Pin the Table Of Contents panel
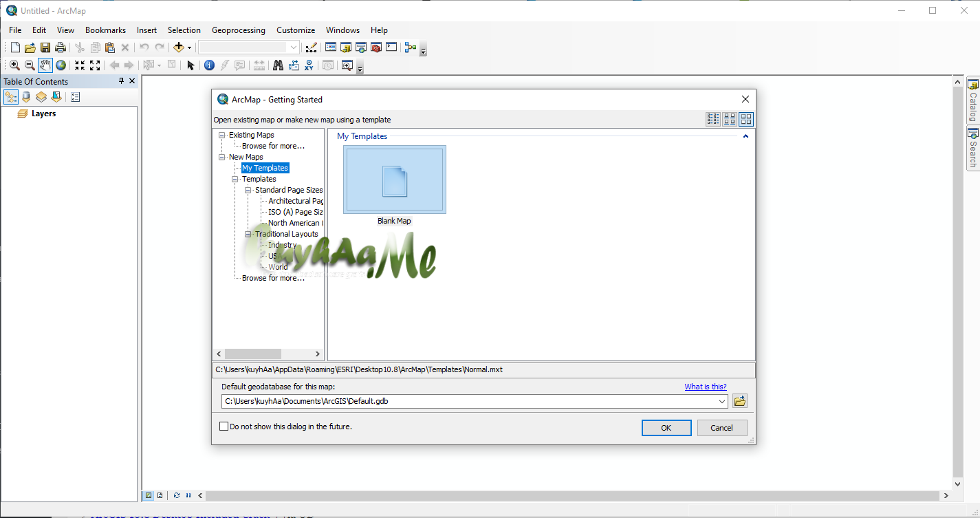The image size is (980, 518). pyautogui.click(x=122, y=81)
